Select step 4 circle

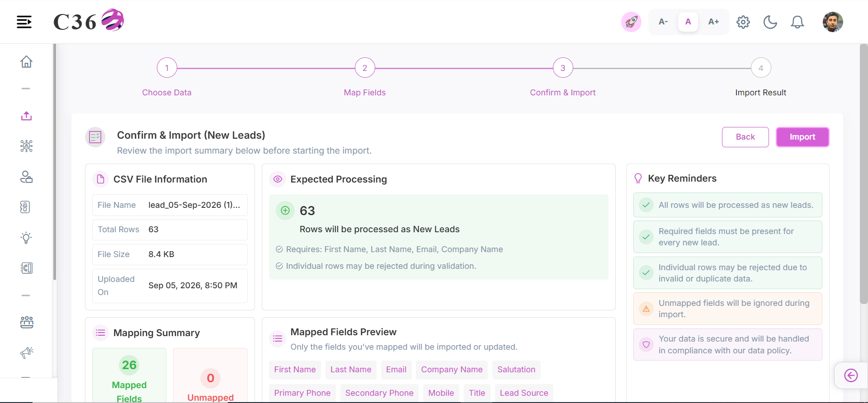761,68
